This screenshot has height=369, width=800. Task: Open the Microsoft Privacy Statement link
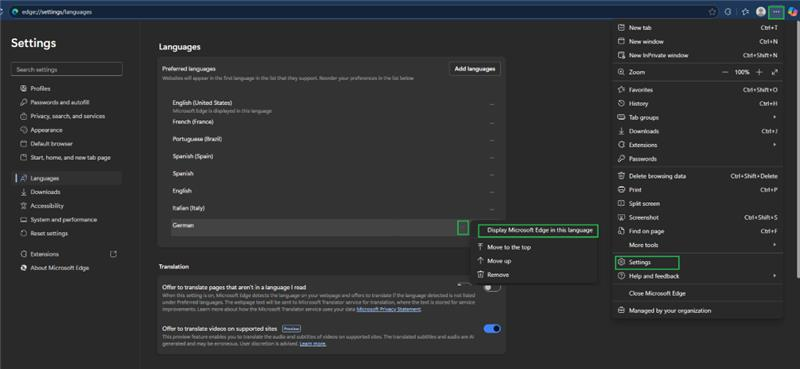pyautogui.click(x=389, y=309)
